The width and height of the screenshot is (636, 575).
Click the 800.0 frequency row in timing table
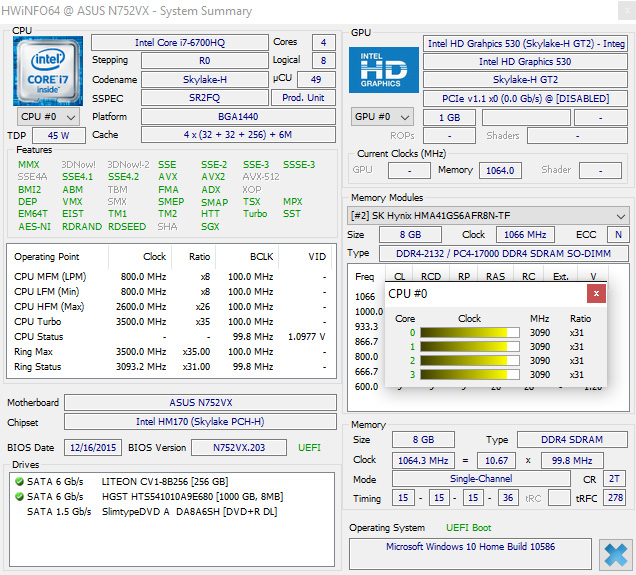367,356
